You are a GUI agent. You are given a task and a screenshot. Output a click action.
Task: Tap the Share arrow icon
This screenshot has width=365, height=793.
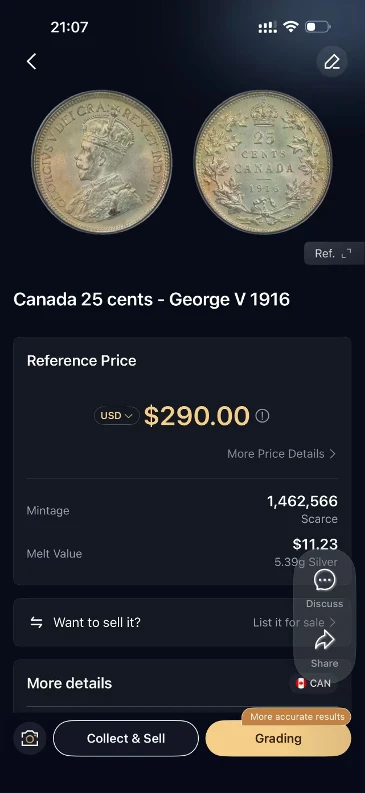(x=325, y=640)
